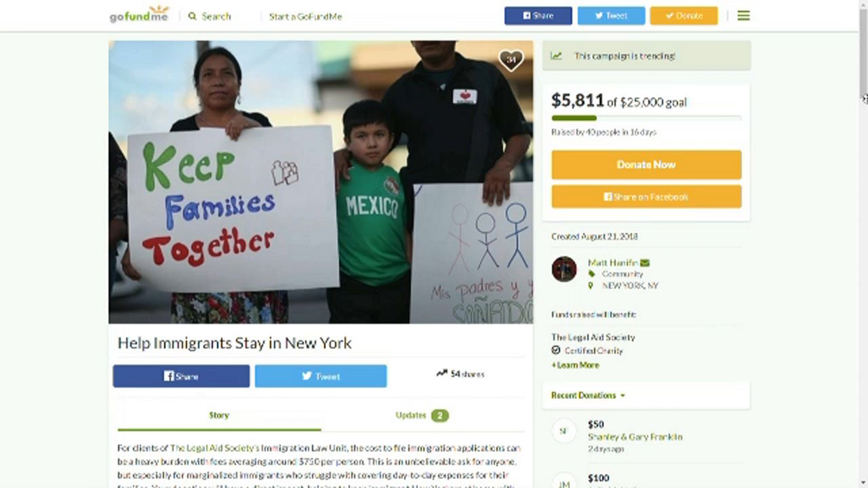Open the hamburger menu icon
This screenshot has width=868, height=488.
(744, 16)
